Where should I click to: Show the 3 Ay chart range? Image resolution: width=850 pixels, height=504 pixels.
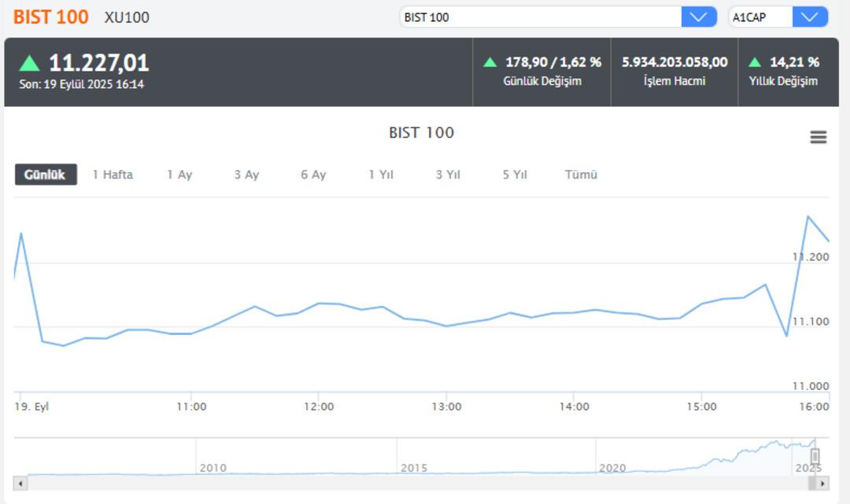[246, 175]
